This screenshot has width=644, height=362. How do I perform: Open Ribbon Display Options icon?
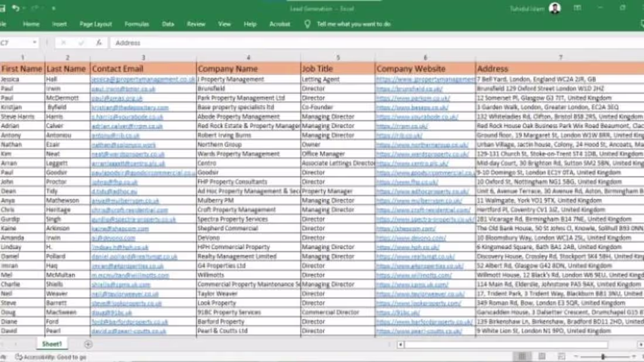tap(577, 8)
